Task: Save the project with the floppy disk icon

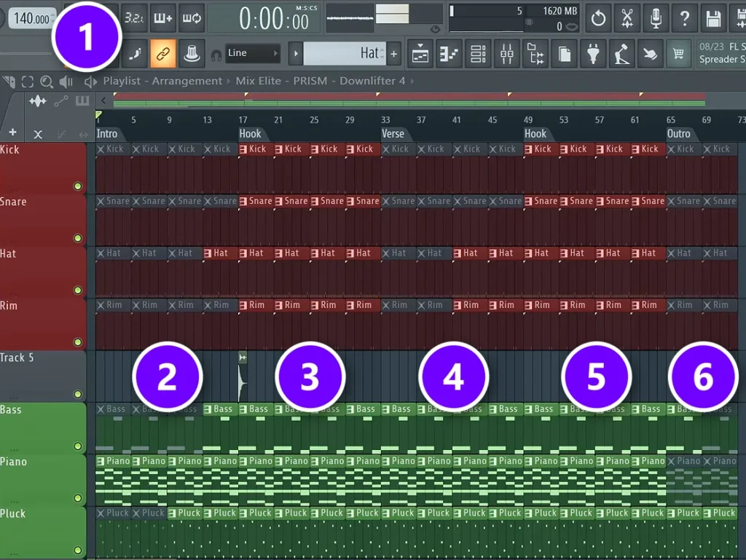Action: click(713, 18)
